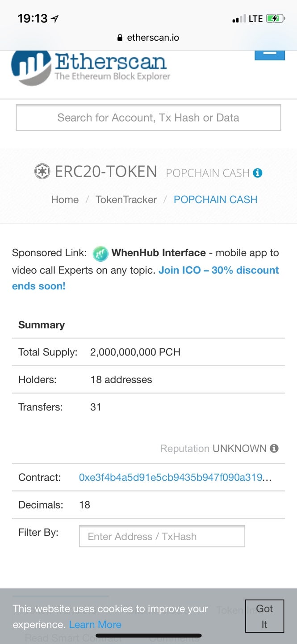
Task: Click the Search for Account field
Action: point(148,118)
